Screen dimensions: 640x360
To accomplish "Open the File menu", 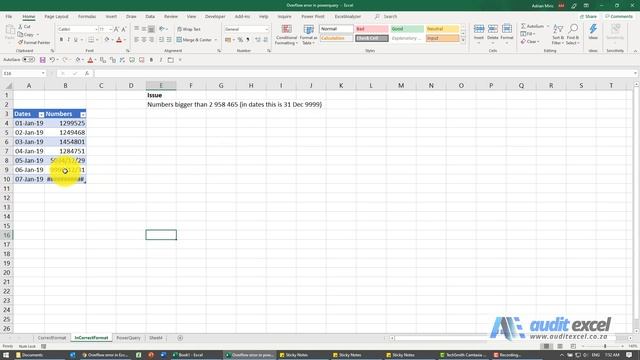I will coord(9,17).
